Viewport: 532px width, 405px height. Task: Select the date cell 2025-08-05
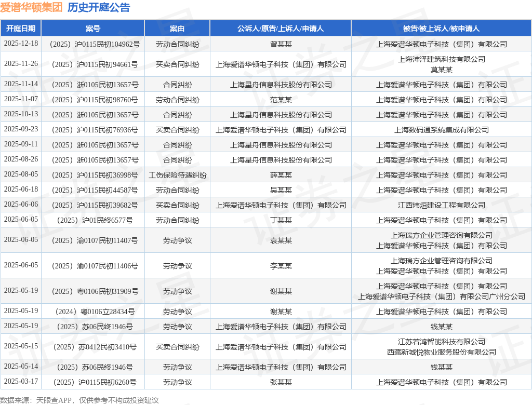[21, 174]
